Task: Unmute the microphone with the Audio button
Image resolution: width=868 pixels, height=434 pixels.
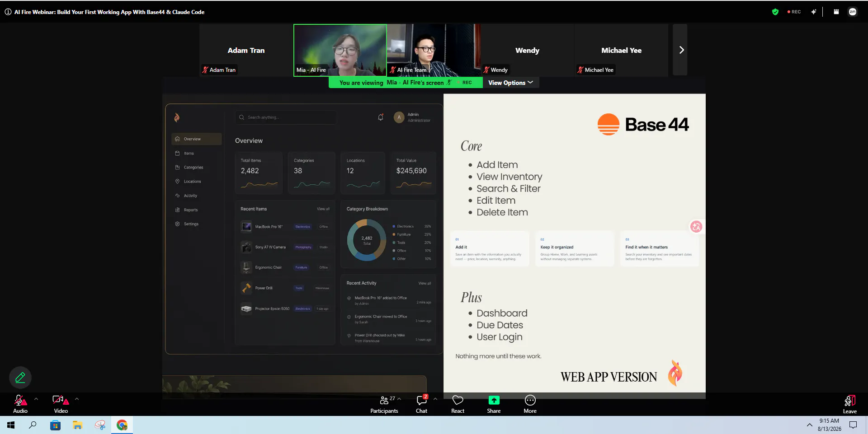Action: (20, 404)
